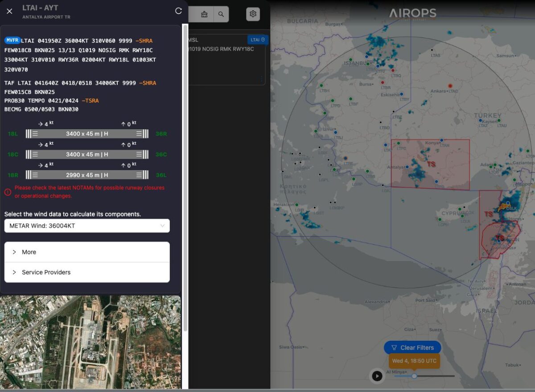This screenshot has width=535, height=392.
Task: Click the Clear Filters button
Action: (x=412, y=347)
